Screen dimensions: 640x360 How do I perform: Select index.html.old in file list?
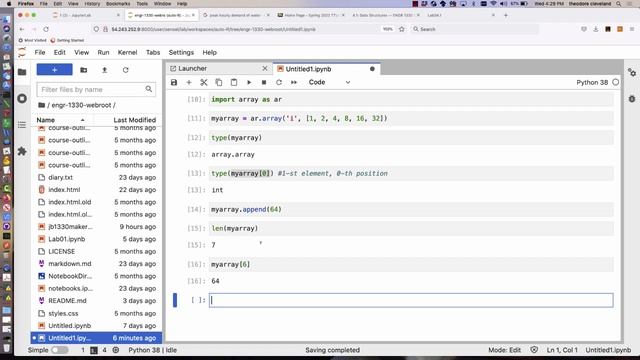96,202
